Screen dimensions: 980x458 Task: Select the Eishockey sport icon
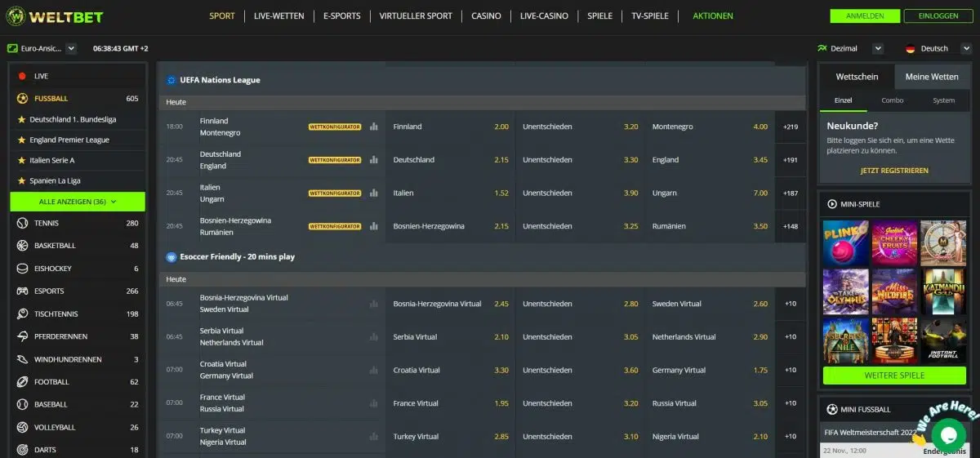[x=22, y=269]
